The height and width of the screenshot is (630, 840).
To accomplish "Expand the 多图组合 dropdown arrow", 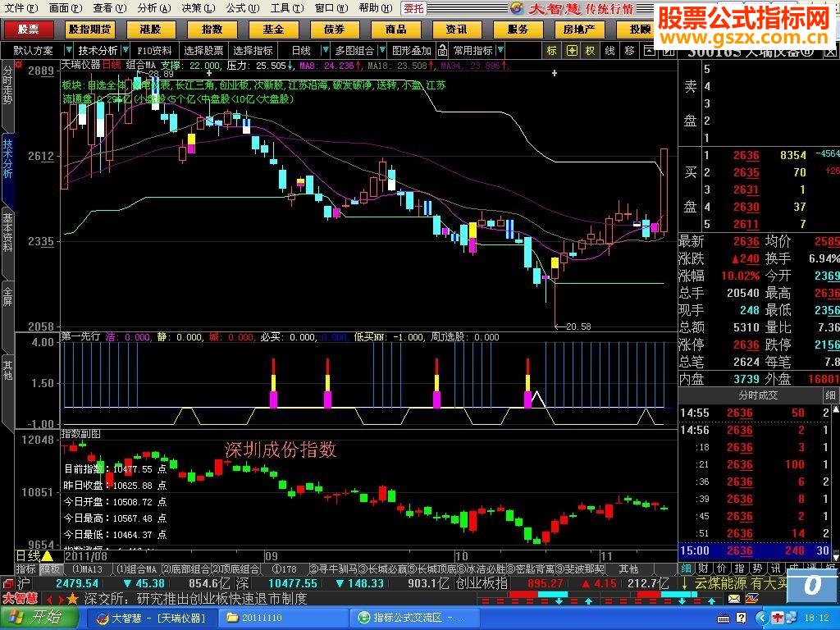I will pos(382,50).
